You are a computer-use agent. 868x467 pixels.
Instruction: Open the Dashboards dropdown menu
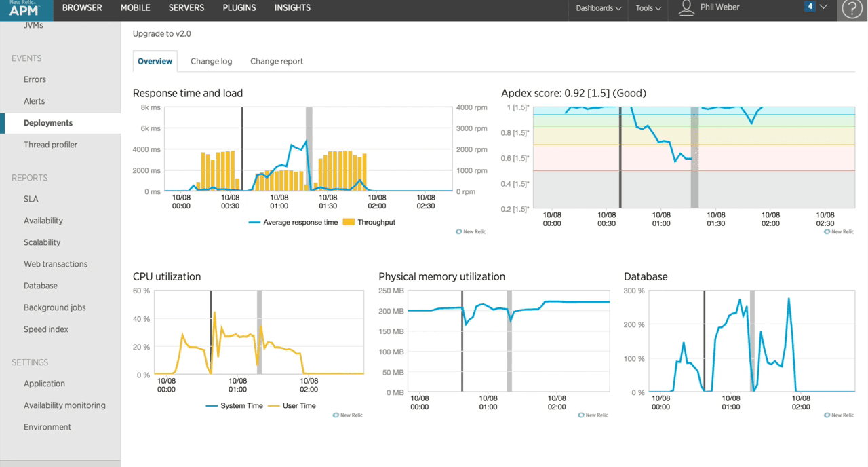coord(598,8)
